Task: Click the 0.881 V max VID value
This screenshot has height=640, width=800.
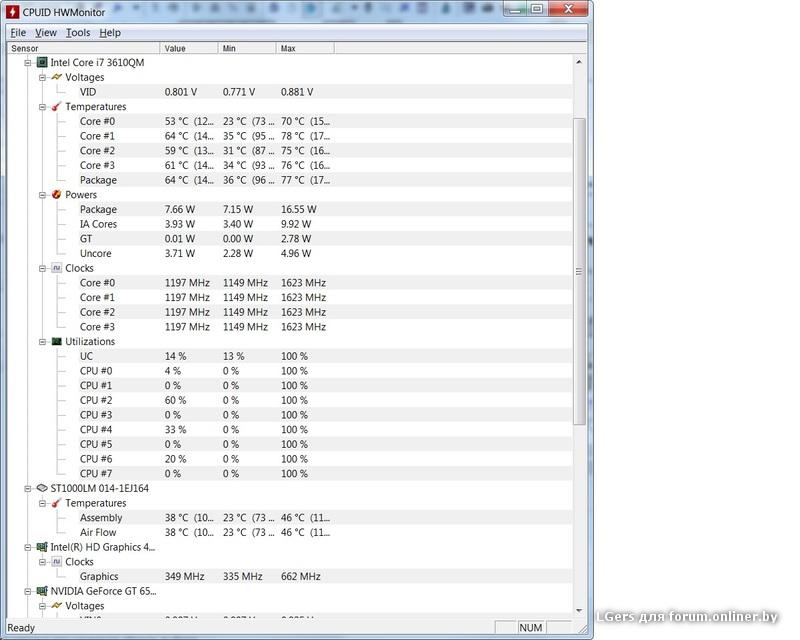Action: 297,92
